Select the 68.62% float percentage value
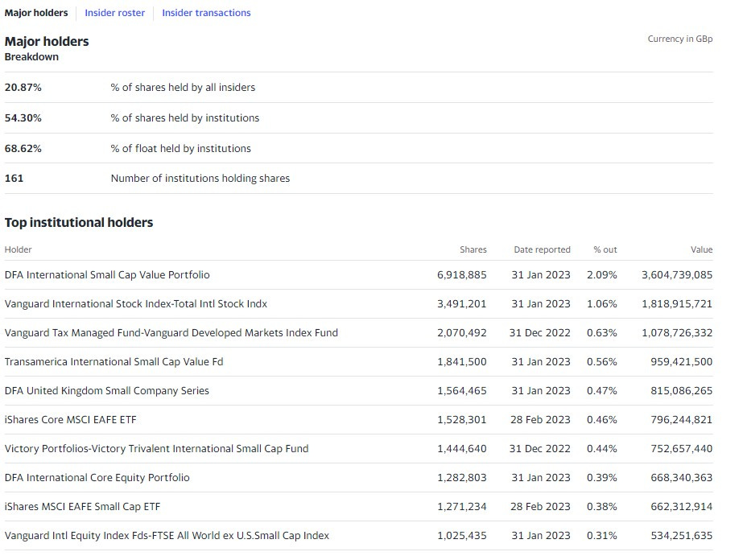The height and width of the screenshot is (560, 743). point(23,148)
